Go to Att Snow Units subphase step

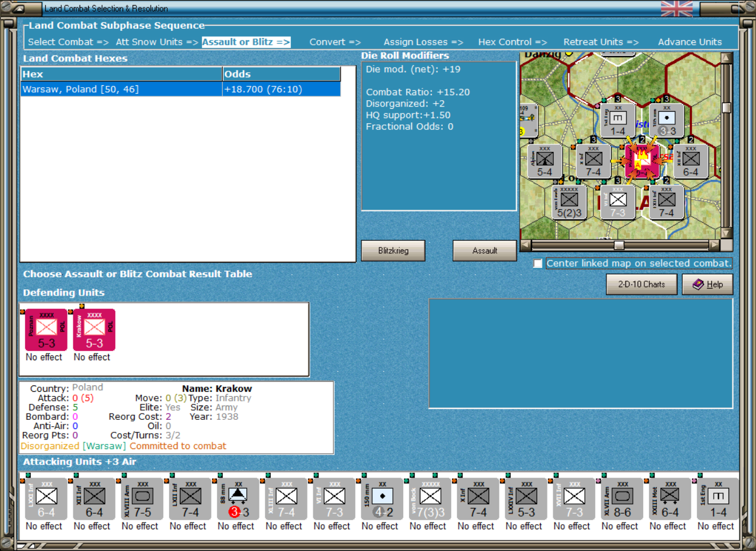(x=156, y=42)
